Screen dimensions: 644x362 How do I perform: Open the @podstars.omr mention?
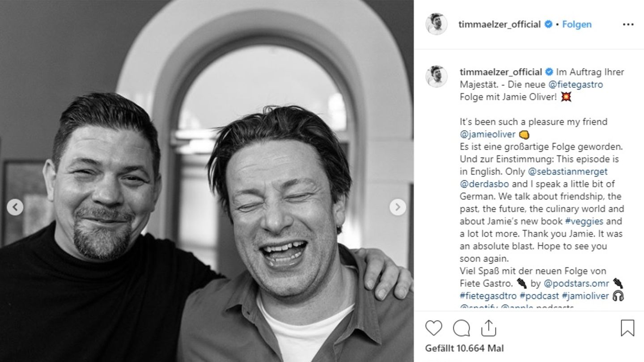(576, 283)
